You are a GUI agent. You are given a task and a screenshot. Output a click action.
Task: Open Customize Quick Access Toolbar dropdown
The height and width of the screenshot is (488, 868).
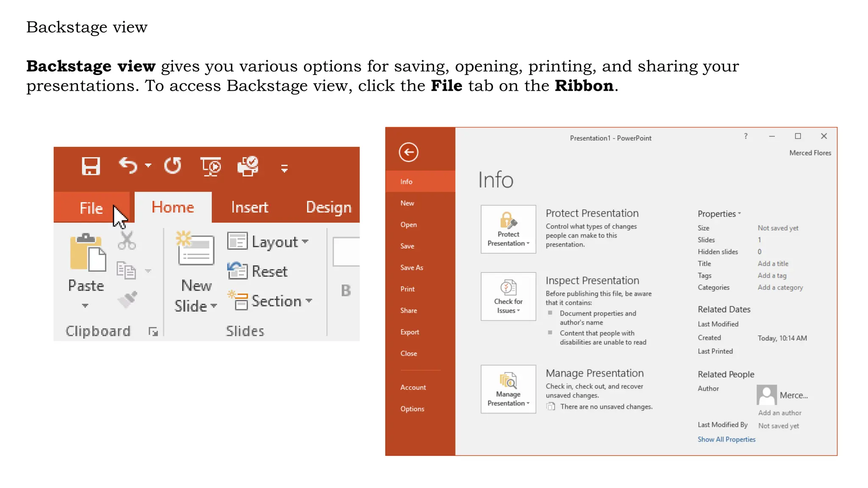click(284, 169)
